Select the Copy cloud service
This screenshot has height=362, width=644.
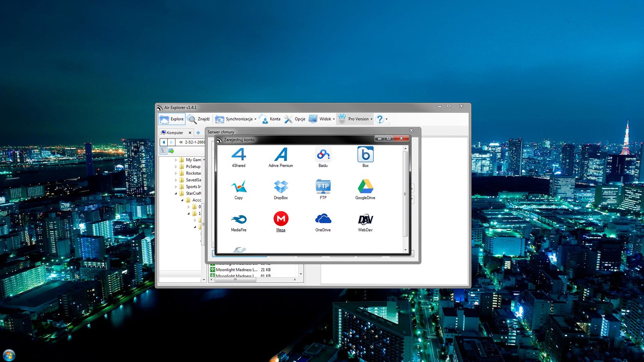239,190
